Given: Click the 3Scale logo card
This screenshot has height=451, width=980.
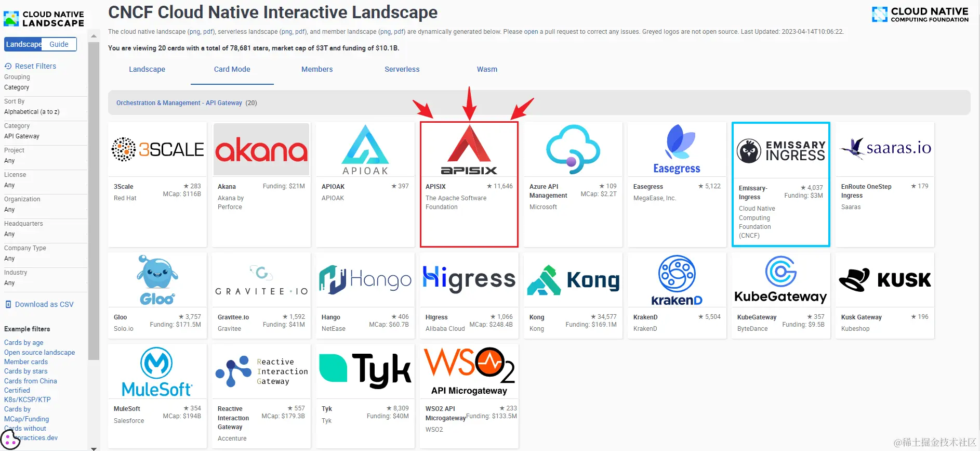Looking at the screenshot, I should coord(157,149).
